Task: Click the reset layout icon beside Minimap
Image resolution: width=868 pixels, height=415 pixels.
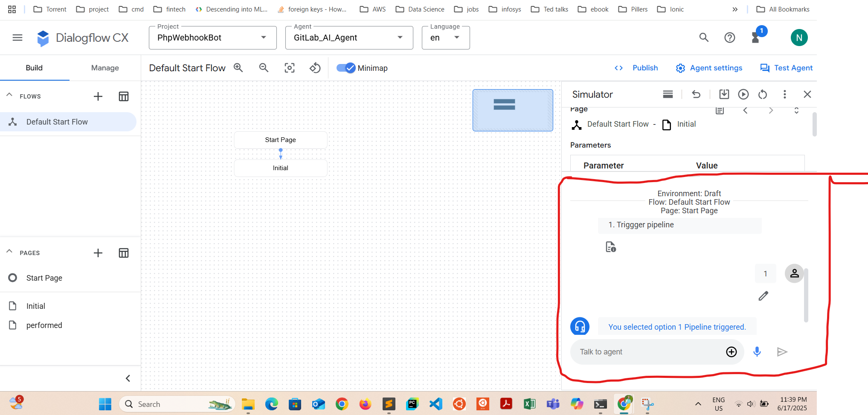Action: pos(315,68)
